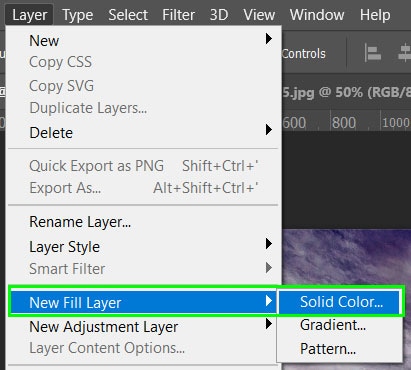Expand the Layer Style submenu arrow
Screen dimensions: 411x370
269,244
